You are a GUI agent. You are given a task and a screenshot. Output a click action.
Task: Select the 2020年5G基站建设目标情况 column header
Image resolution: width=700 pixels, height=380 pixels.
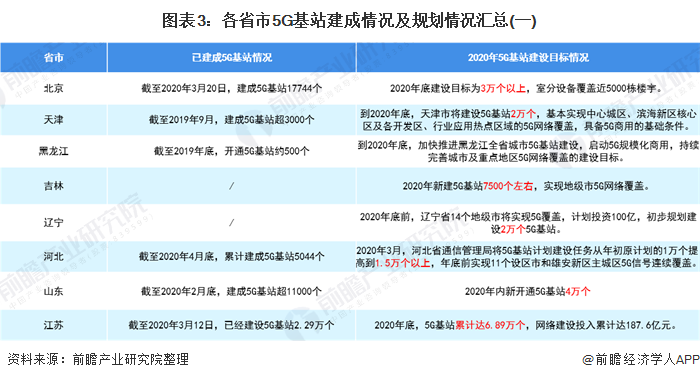point(528,58)
